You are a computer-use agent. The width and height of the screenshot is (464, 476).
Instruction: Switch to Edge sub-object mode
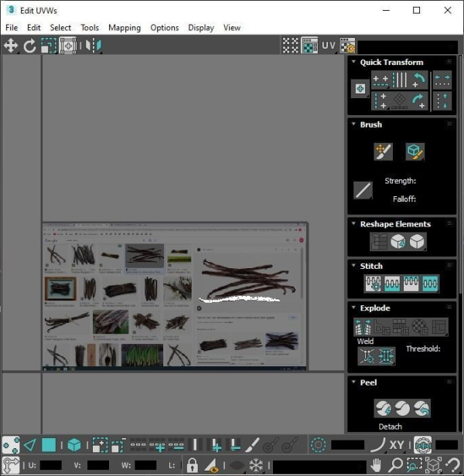(x=30, y=445)
